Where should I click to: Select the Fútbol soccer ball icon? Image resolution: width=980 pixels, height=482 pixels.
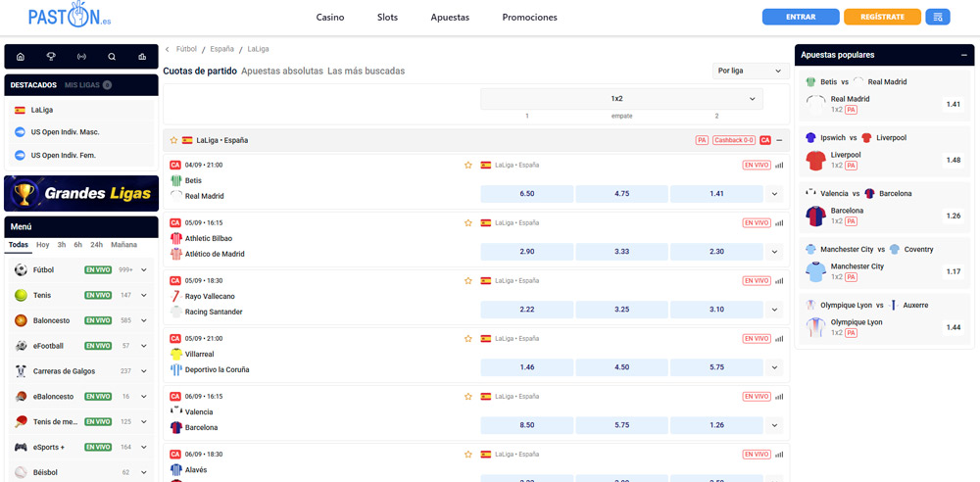click(x=22, y=270)
